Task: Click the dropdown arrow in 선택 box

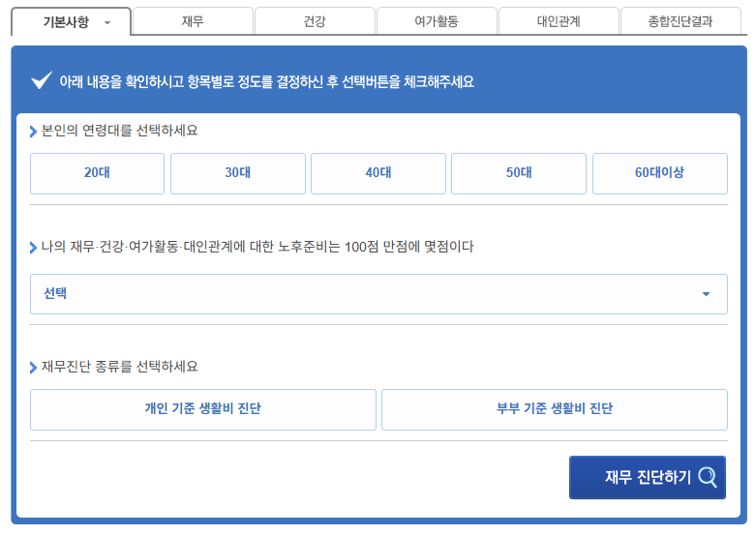Action: (x=706, y=294)
